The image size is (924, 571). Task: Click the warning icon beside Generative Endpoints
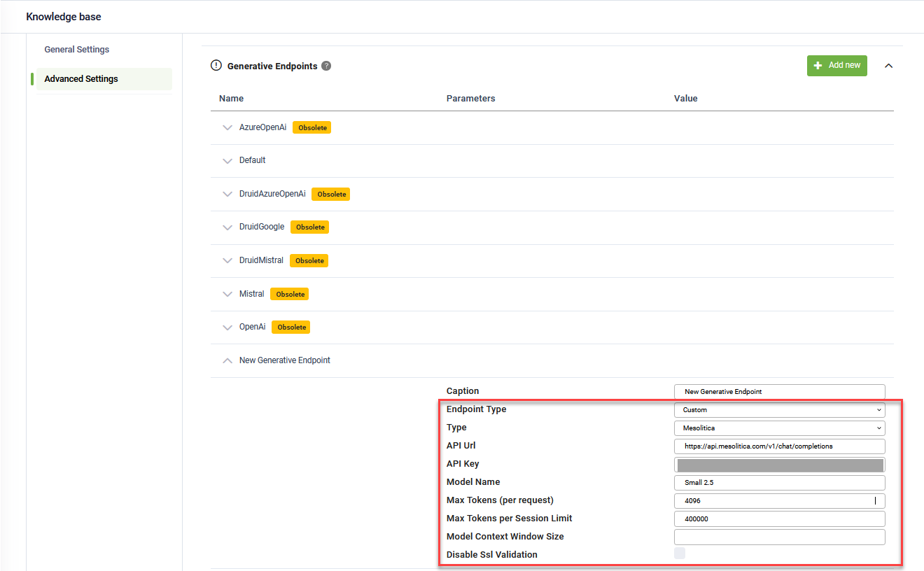click(216, 66)
